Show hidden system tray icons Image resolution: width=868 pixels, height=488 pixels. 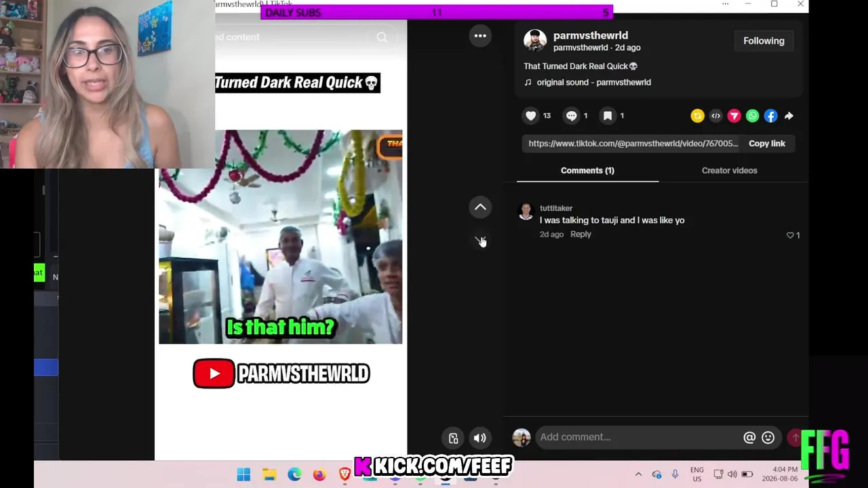638,474
